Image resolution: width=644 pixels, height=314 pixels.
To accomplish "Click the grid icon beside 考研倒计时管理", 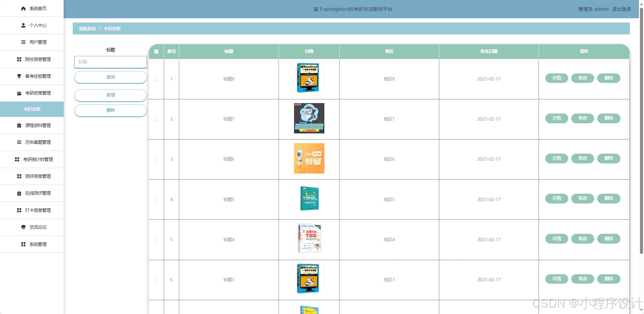I will (x=17, y=159).
